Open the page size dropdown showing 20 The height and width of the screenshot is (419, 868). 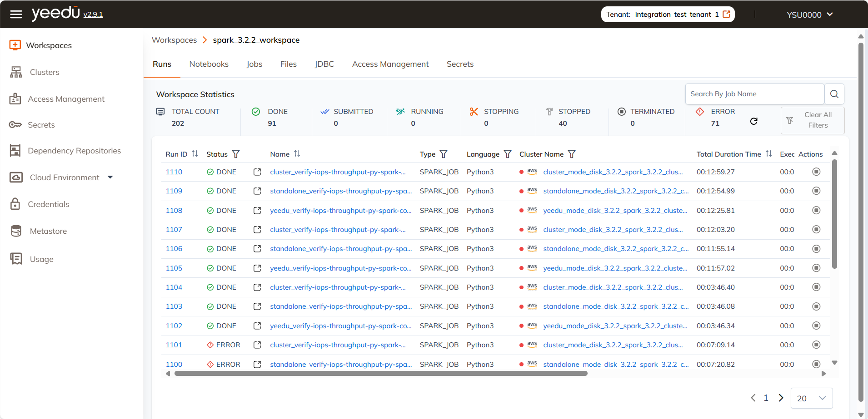pyautogui.click(x=811, y=398)
